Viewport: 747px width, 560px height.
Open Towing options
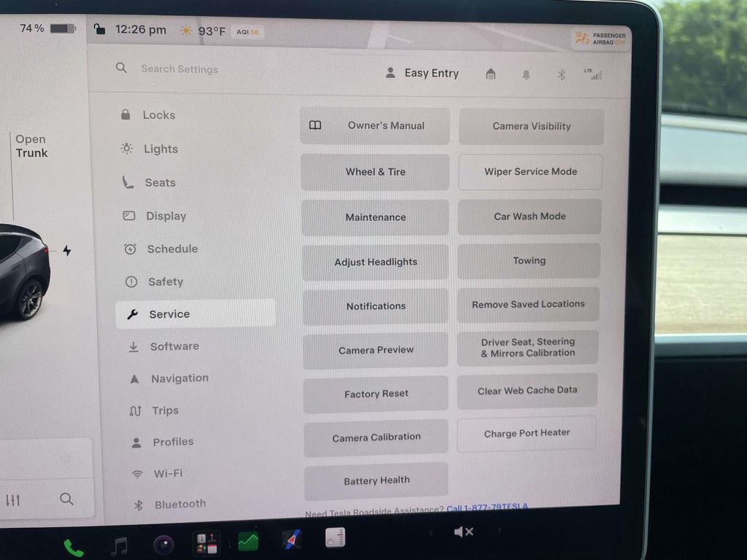(x=529, y=260)
